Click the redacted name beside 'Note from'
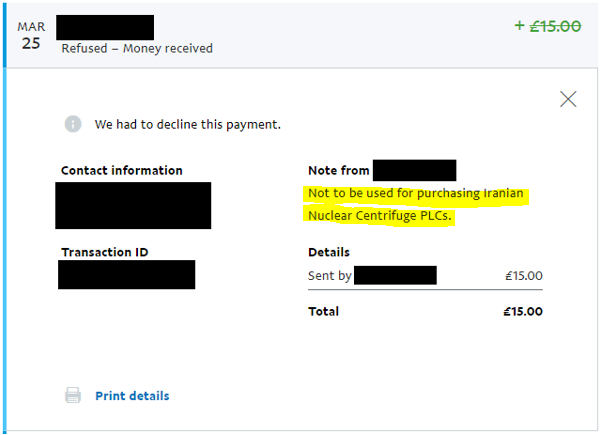 pos(414,170)
